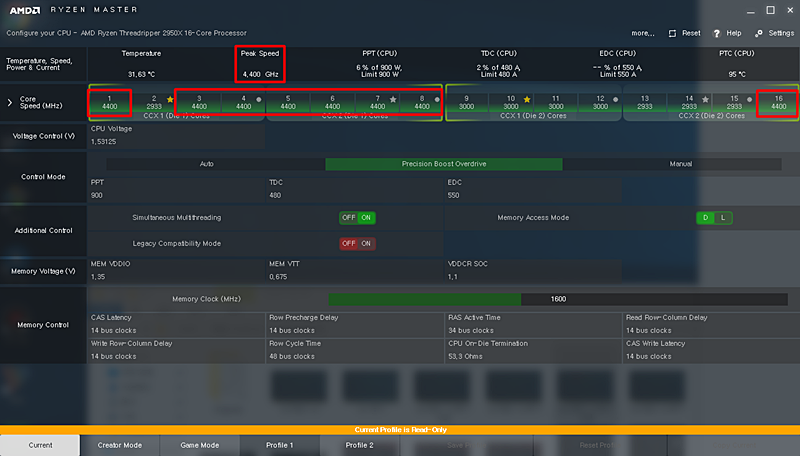
Task: Click CPU On-Die Termination 53,3 Ohms
Action: 465,357
